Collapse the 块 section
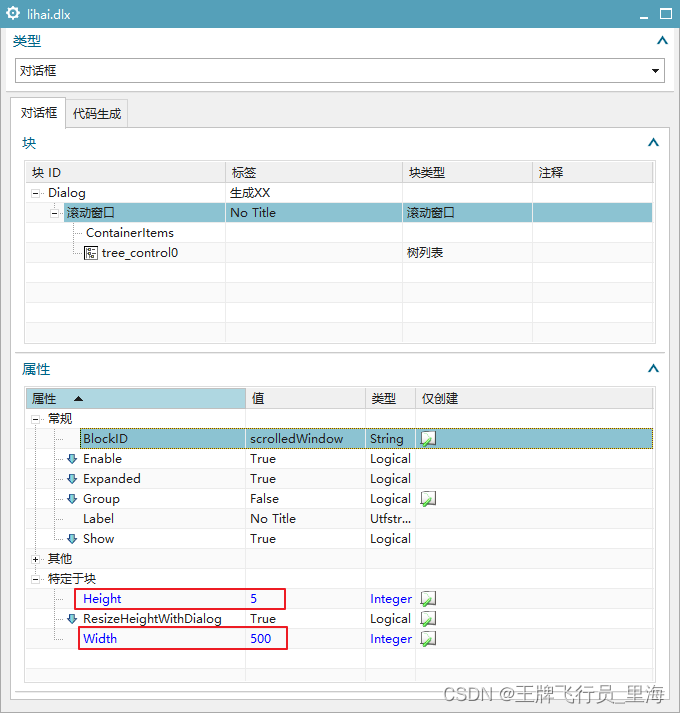 point(653,143)
